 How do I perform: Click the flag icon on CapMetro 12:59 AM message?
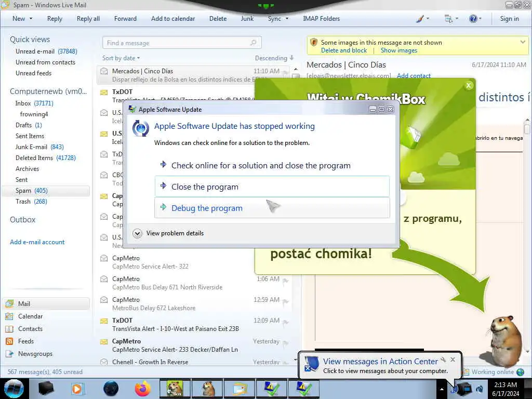coord(285,301)
